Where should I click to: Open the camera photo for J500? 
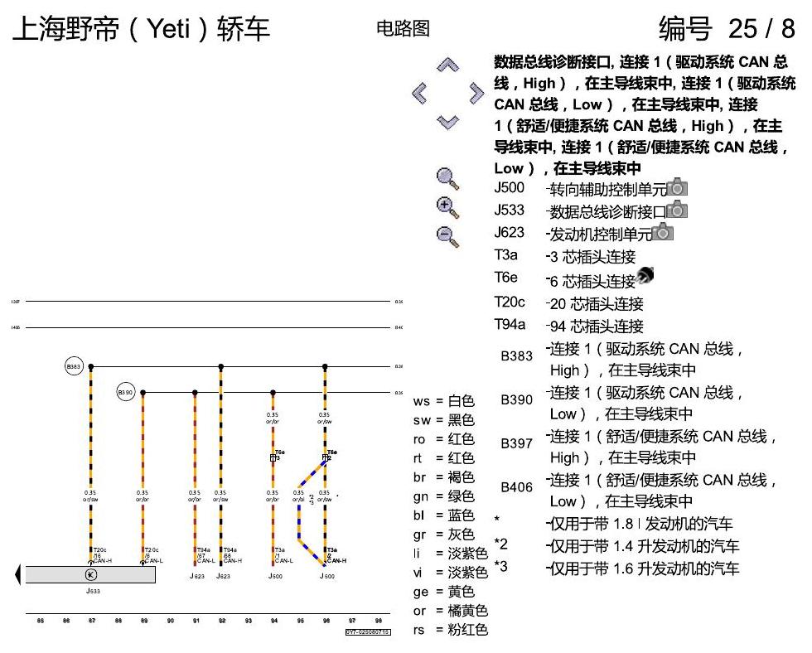(678, 187)
